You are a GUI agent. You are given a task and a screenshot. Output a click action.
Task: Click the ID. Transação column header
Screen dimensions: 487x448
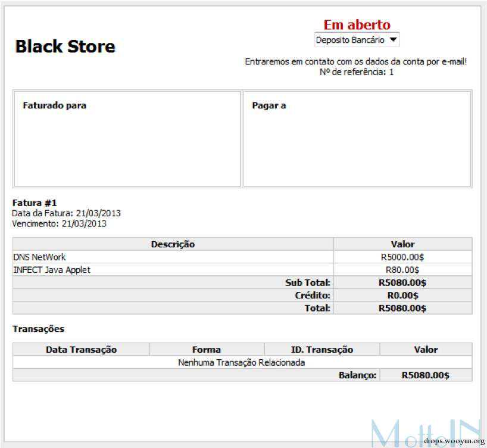tap(322, 350)
